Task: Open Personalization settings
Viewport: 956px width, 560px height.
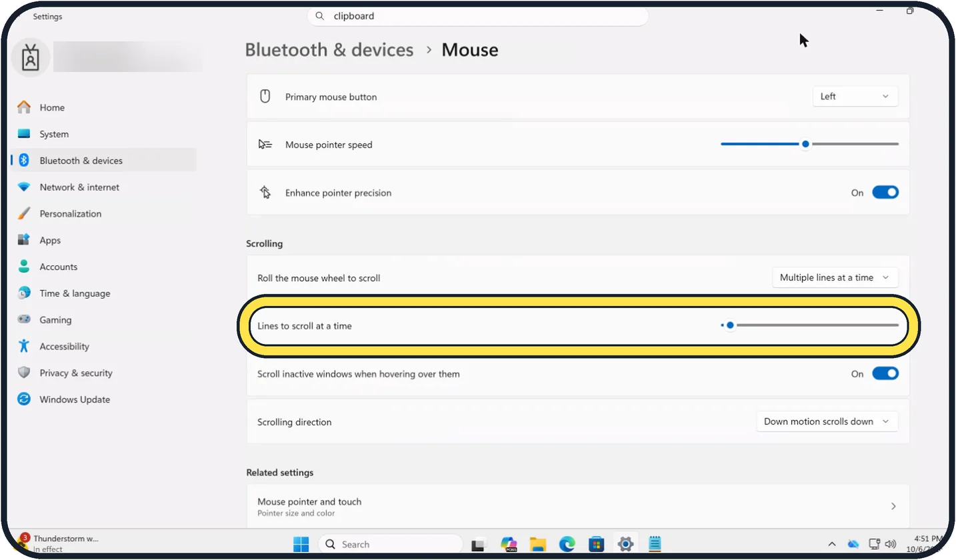Action: (103, 214)
